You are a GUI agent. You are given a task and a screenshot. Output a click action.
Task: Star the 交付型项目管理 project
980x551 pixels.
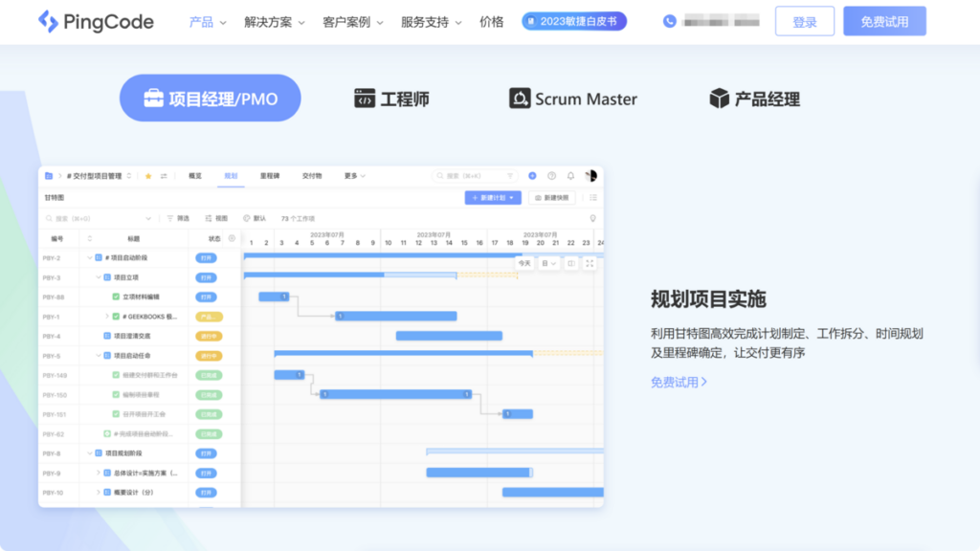(x=147, y=175)
